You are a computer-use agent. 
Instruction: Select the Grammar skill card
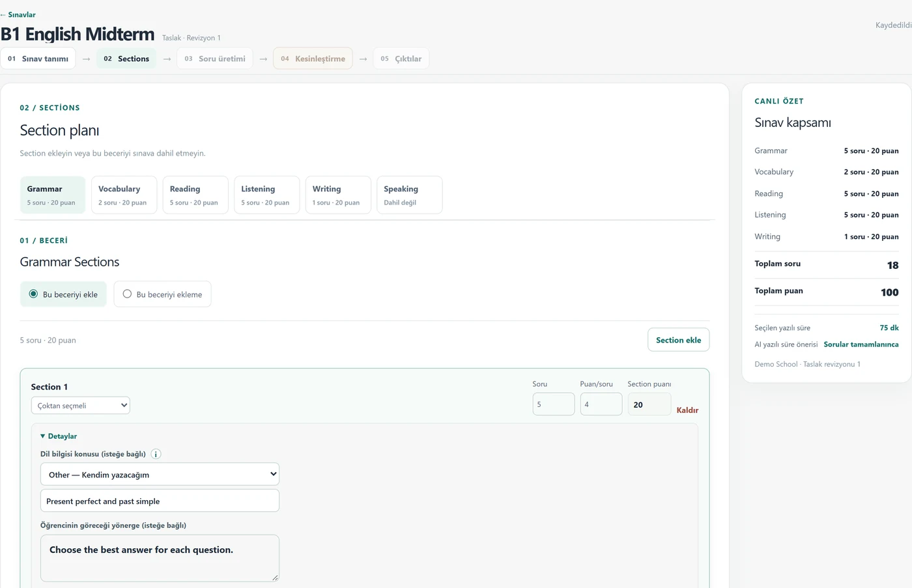coord(53,195)
